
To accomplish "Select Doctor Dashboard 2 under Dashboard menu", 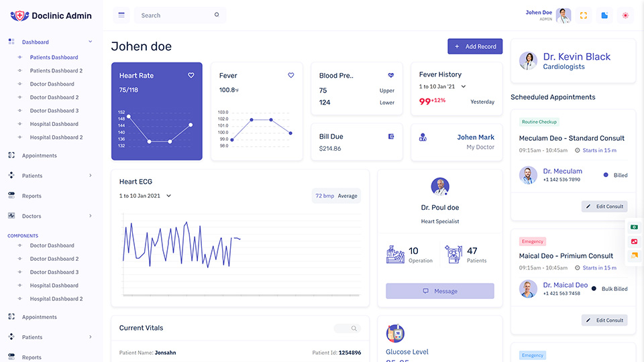I will 54,97.
